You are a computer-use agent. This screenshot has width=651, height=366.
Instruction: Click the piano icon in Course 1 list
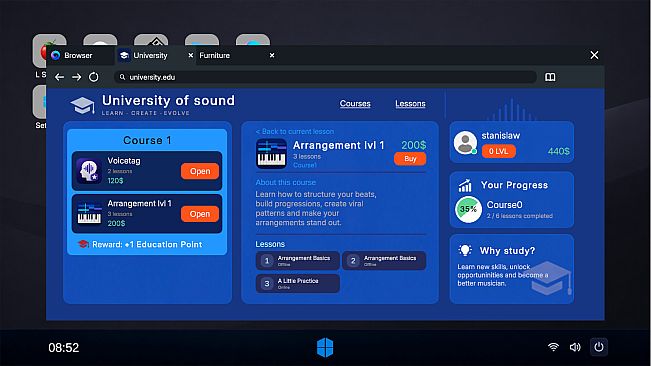(x=89, y=214)
